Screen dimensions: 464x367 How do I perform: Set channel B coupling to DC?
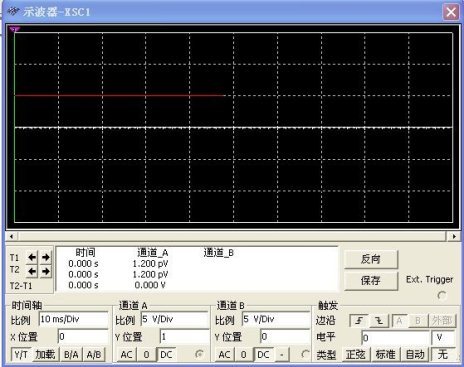tap(263, 354)
